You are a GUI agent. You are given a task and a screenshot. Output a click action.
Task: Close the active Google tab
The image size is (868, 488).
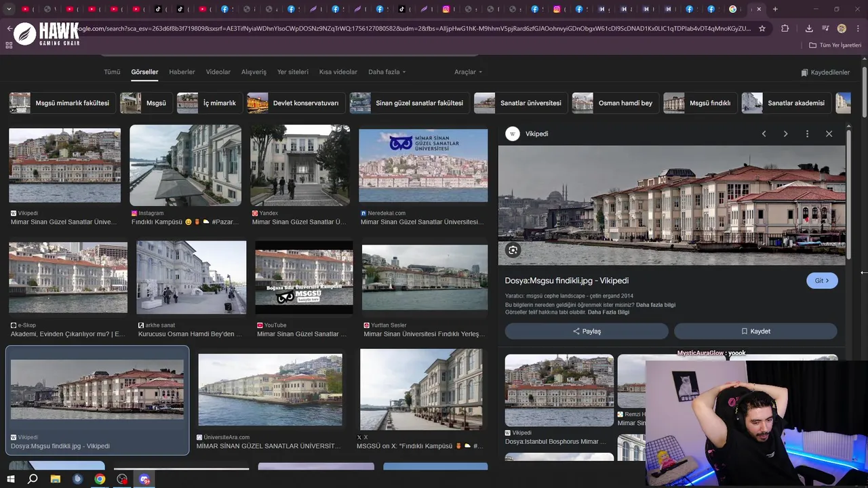pyautogui.click(x=759, y=9)
